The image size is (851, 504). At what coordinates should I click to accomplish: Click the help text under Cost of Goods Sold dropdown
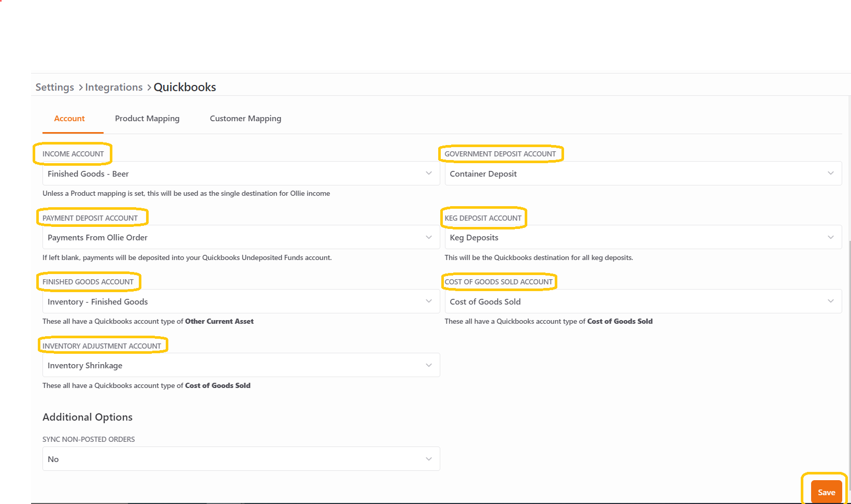[549, 321]
